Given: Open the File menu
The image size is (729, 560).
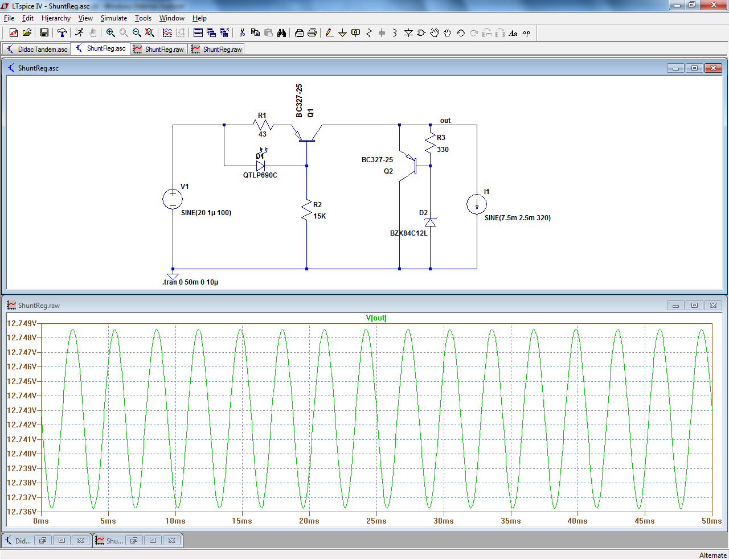Looking at the screenshot, I should pos(9,18).
